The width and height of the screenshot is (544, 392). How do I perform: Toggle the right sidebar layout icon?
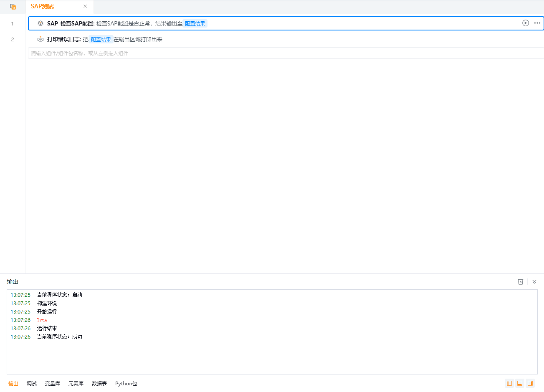tap(530, 383)
